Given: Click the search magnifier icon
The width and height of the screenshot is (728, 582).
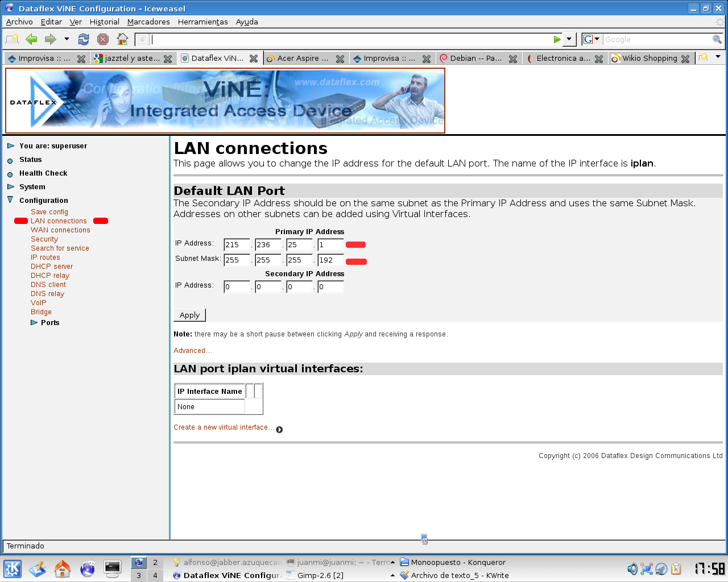Looking at the screenshot, I should 717,39.
